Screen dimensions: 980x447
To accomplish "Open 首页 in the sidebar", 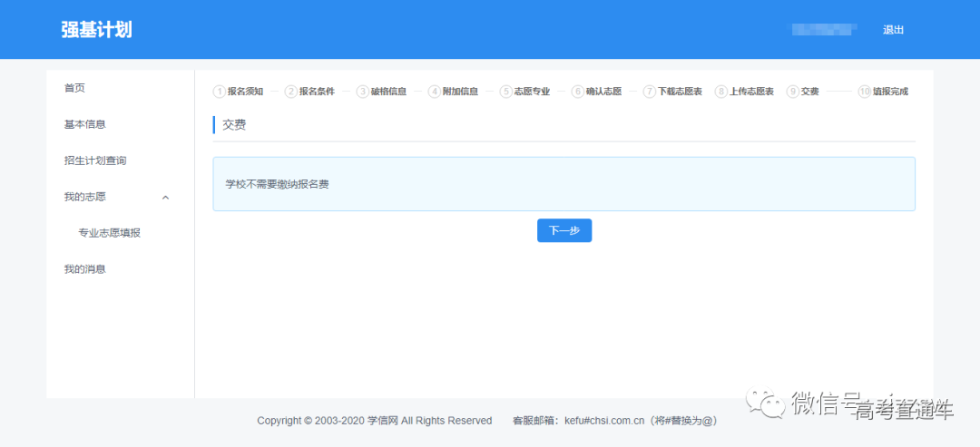I will pos(74,88).
